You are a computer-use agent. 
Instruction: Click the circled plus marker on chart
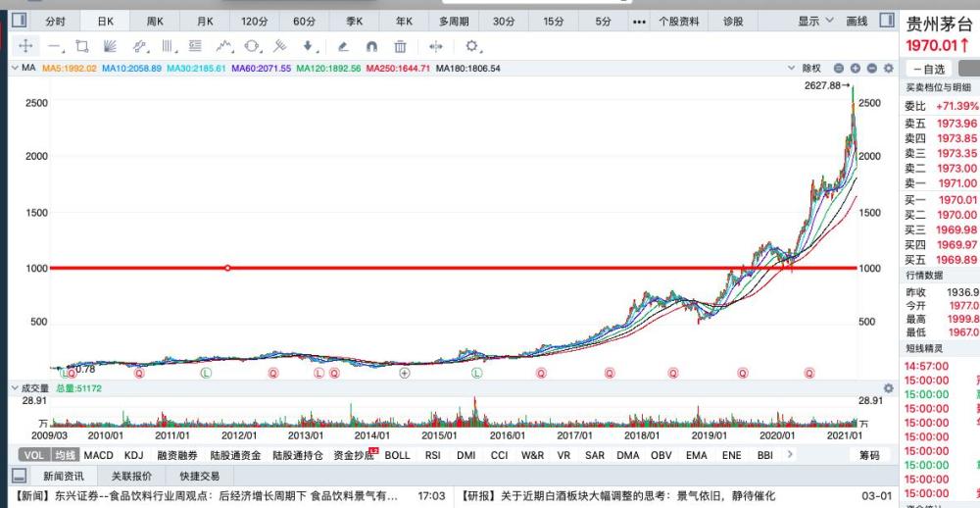click(x=405, y=374)
